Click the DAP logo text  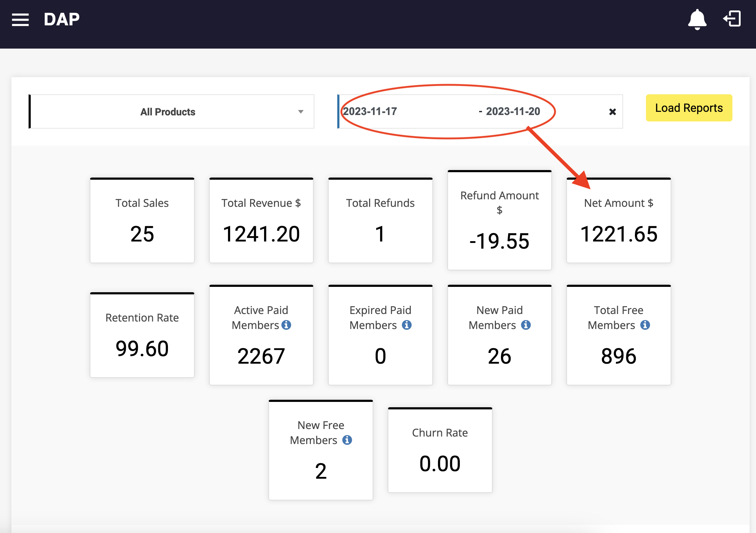point(61,19)
